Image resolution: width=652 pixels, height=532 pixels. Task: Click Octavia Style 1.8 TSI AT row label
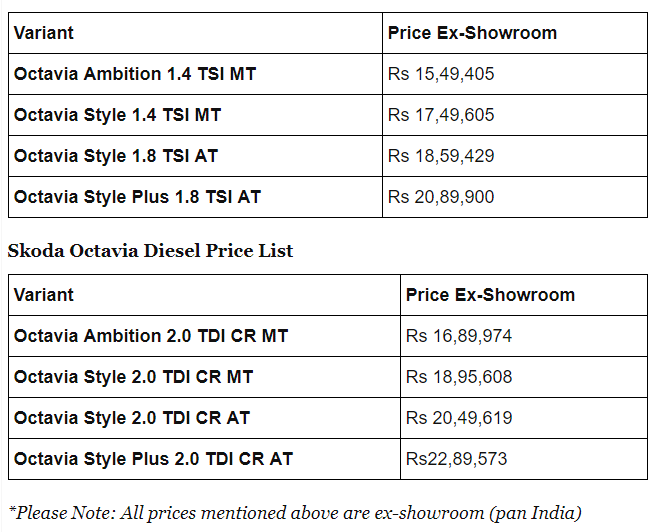(x=116, y=156)
